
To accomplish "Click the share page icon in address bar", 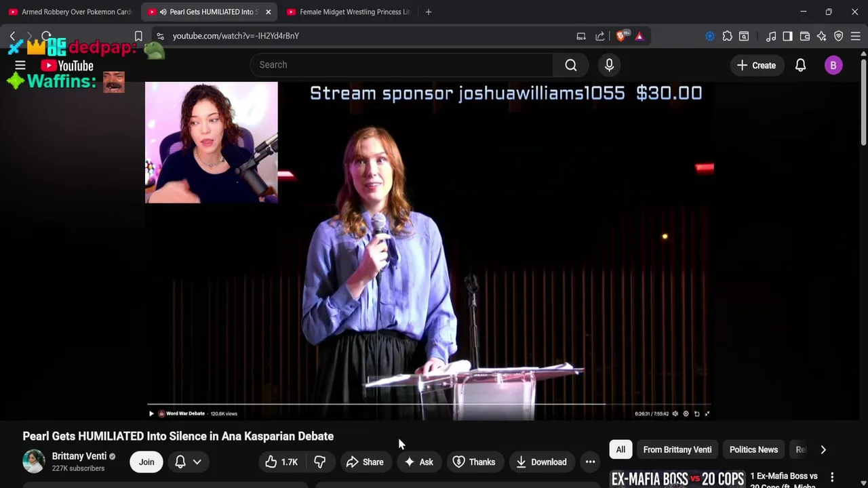I will (600, 36).
